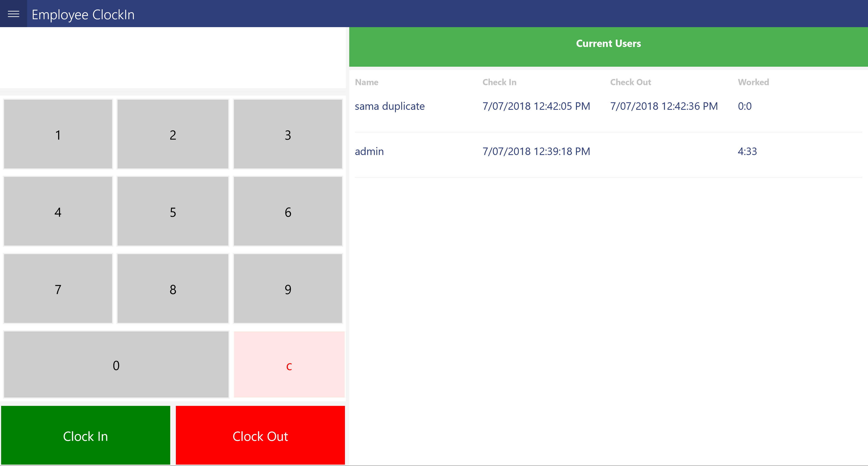
Task: Tap keypad digit 6
Action: coord(288,211)
